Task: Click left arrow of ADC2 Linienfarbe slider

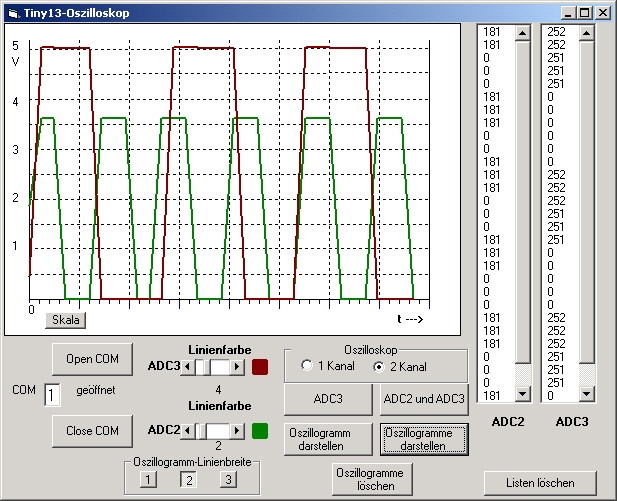Action: pos(184,431)
